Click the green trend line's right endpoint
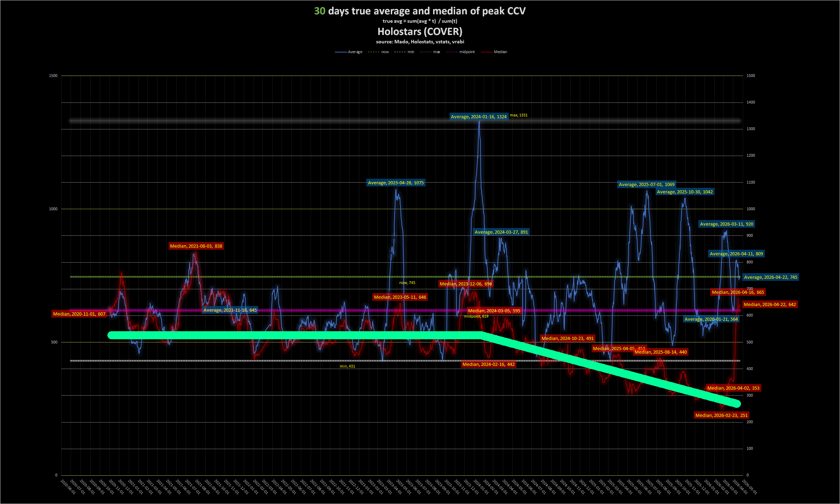Screen dimensions: 840x504 tap(737, 404)
